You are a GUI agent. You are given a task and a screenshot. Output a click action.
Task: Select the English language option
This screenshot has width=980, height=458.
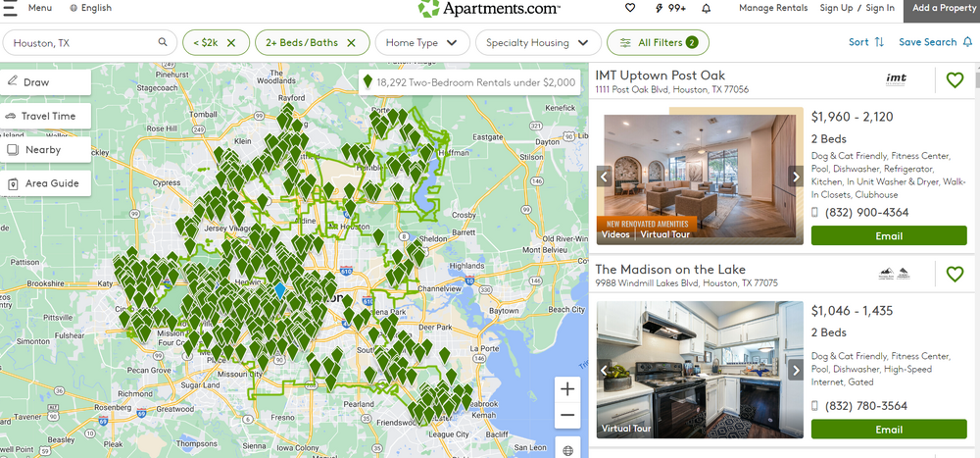[x=90, y=8]
